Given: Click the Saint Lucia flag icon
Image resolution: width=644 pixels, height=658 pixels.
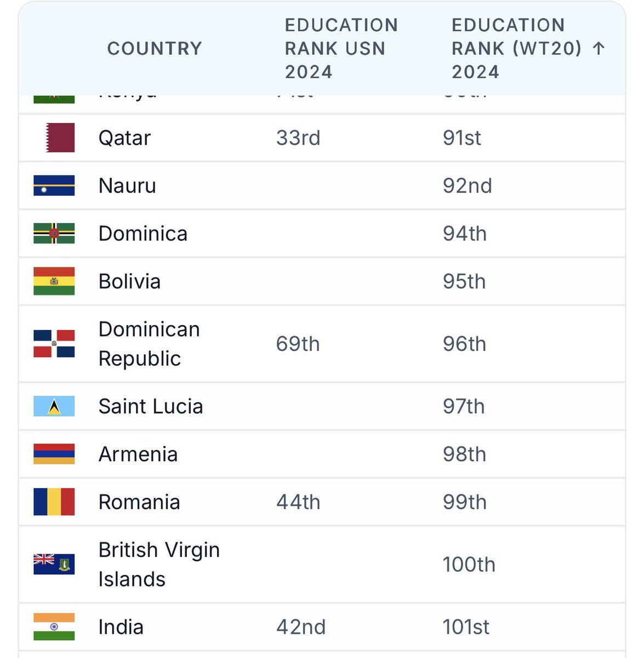Looking at the screenshot, I should 54,406.
